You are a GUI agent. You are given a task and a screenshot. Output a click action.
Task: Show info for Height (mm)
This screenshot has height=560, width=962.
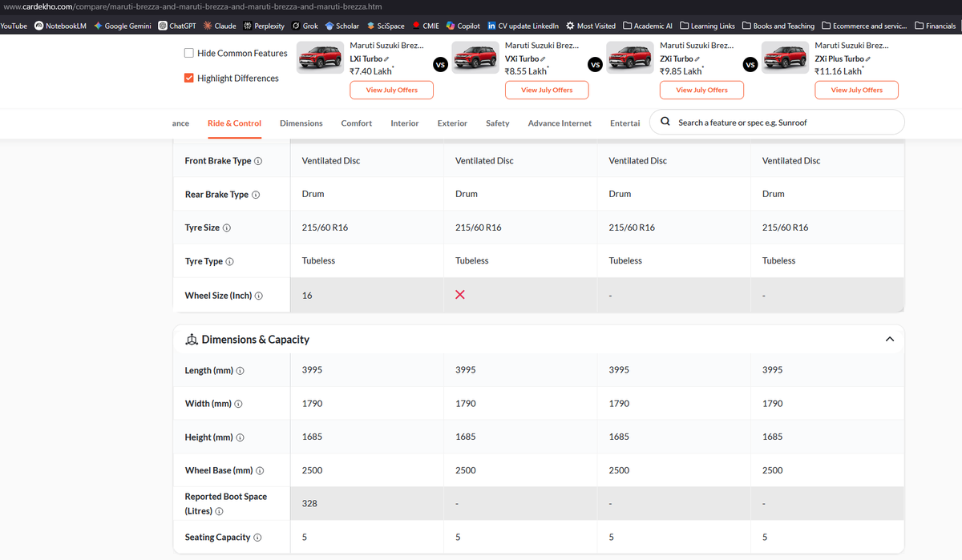pyautogui.click(x=240, y=437)
